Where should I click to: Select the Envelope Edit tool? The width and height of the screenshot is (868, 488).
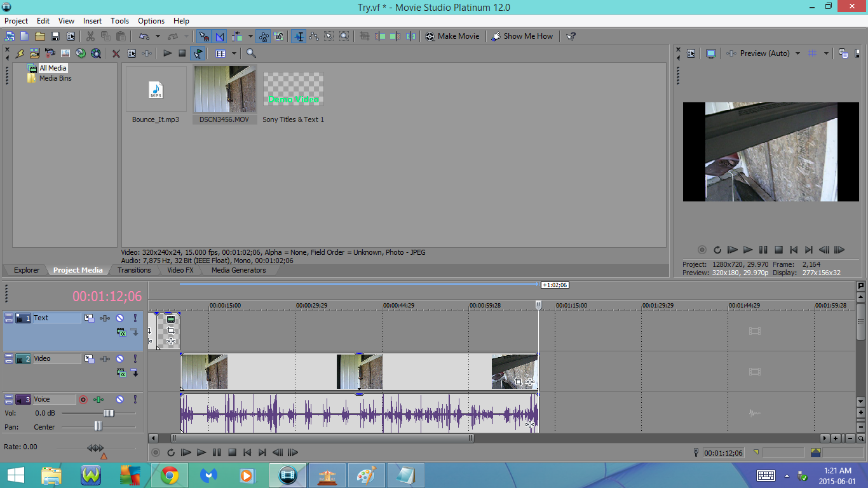pos(314,36)
